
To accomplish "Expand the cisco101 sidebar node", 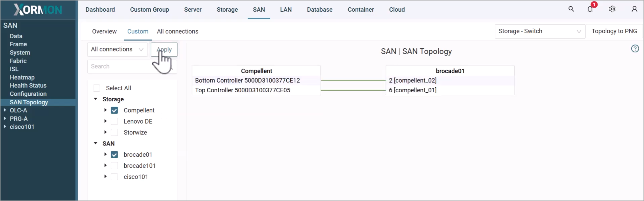I will coord(5,127).
